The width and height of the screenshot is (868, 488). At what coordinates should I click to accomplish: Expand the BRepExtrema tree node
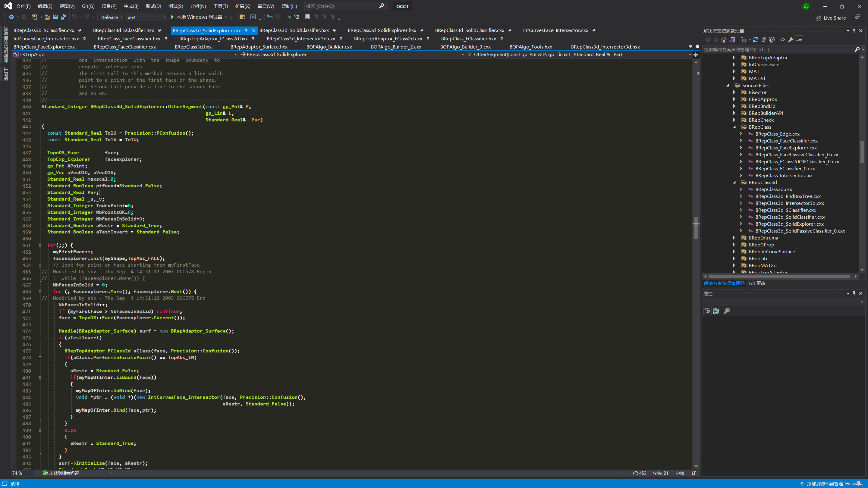pos(734,237)
